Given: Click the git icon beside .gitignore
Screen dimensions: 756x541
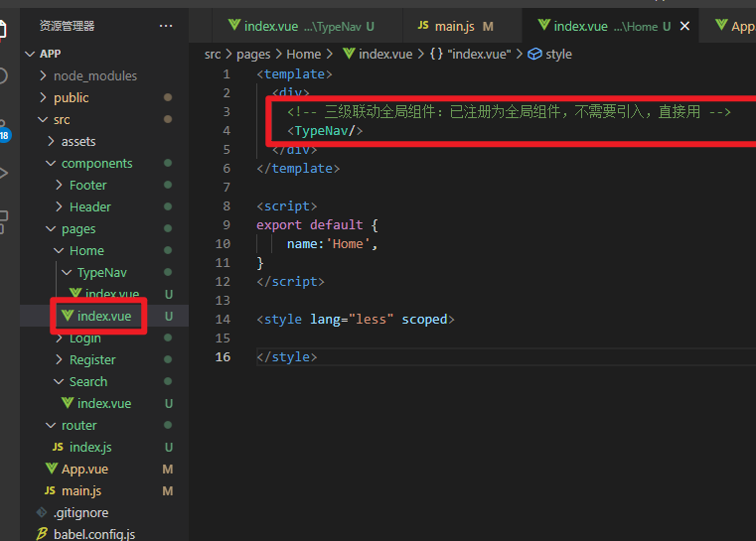Looking at the screenshot, I should click(x=42, y=512).
